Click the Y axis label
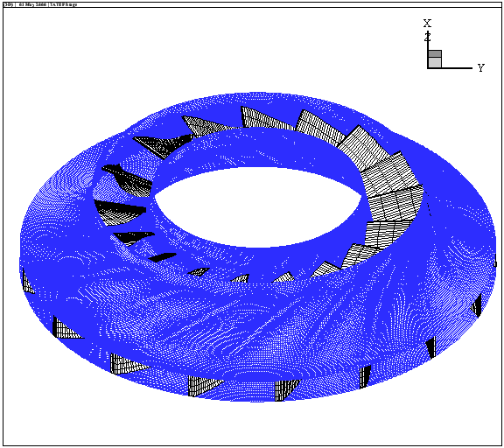This screenshot has height=448, width=504. (480, 67)
